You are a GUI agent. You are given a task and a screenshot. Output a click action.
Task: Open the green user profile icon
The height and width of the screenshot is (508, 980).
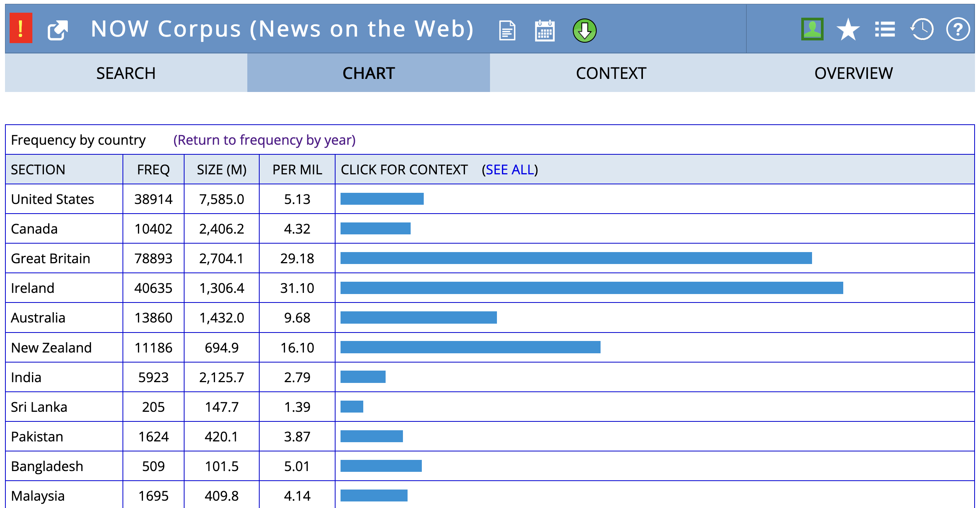pyautogui.click(x=812, y=29)
